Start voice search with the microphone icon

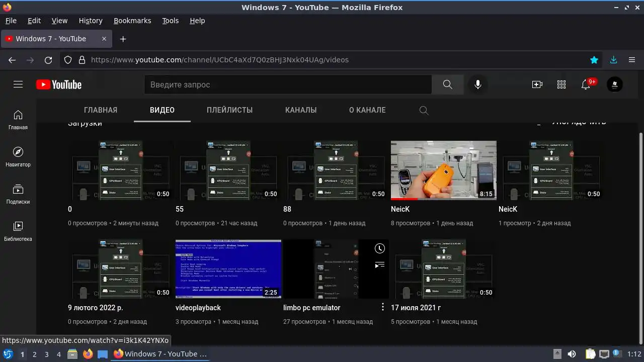coord(478,84)
